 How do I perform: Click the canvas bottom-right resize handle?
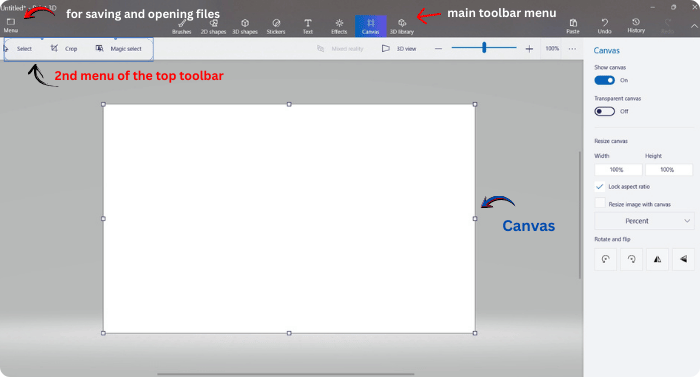coord(475,333)
